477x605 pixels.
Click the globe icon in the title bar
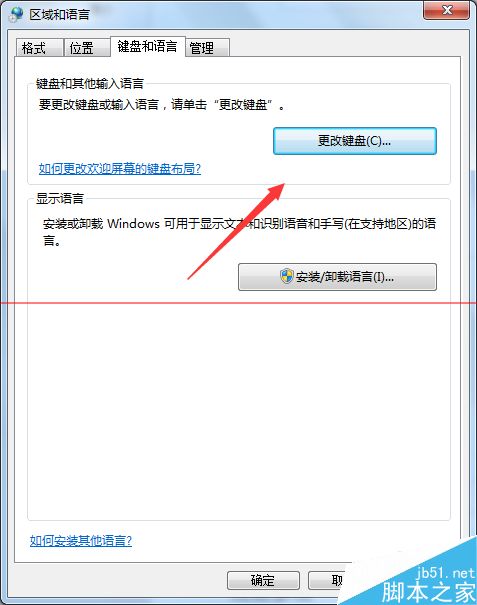(16, 14)
